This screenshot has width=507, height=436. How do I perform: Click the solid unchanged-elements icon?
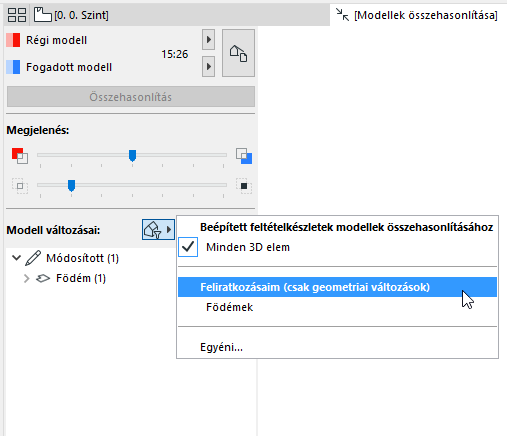244,186
